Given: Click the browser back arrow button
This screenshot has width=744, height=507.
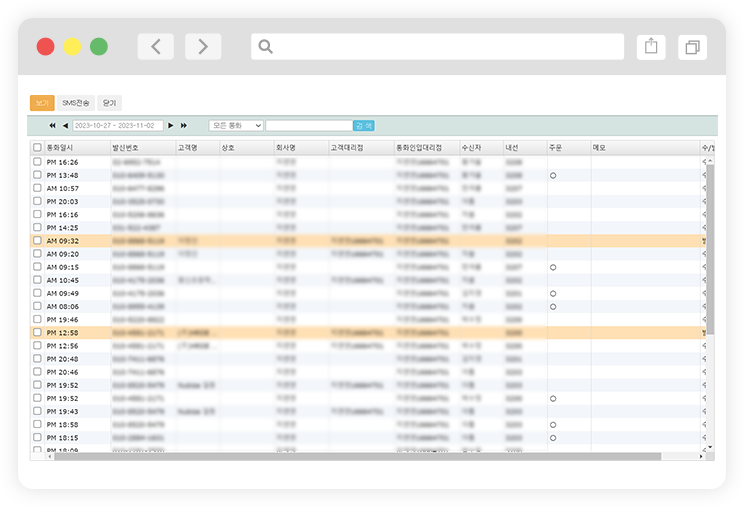Looking at the screenshot, I should (155, 46).
